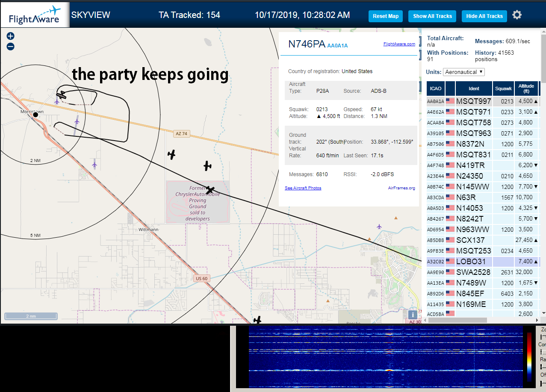
Task: Select the MSQT831 aircraft row
Action: pos(483,155)
